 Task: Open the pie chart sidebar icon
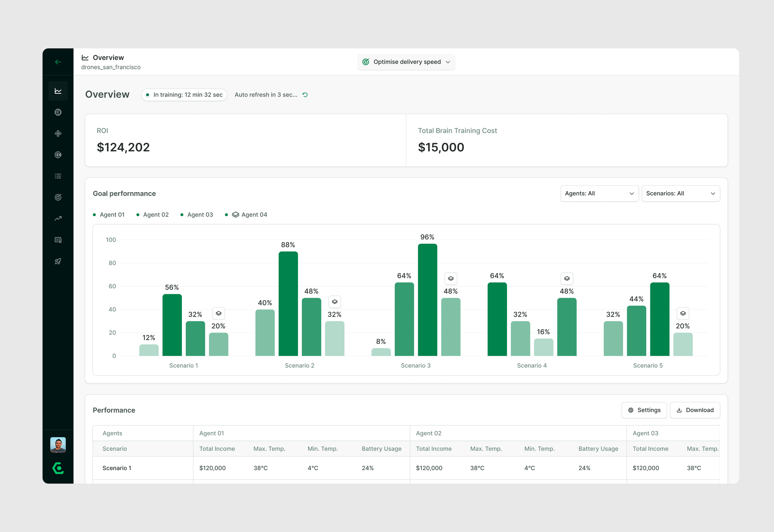point(58,155)
